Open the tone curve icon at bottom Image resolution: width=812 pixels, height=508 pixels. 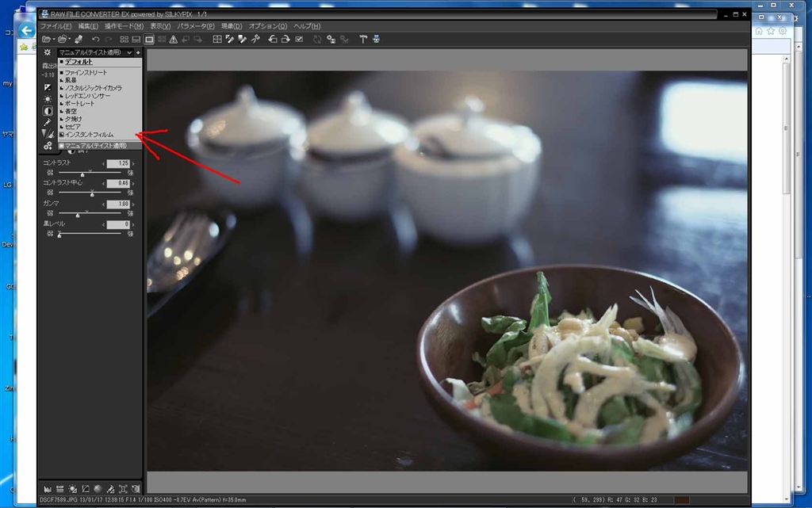(x=86, y=489)
